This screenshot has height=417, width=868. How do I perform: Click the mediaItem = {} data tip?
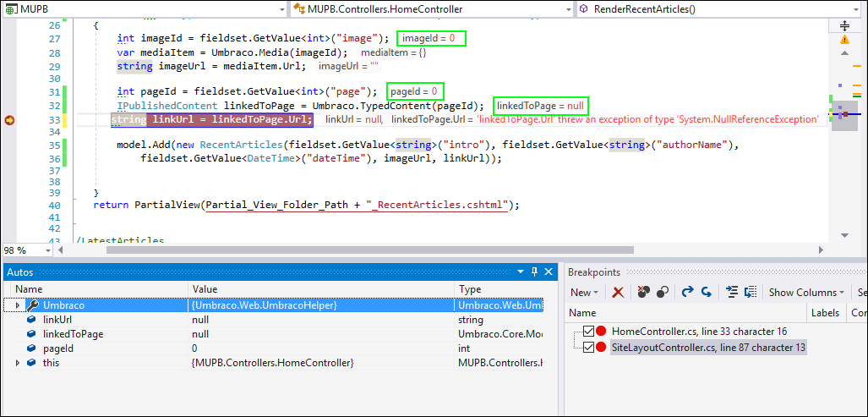point(392,52)
